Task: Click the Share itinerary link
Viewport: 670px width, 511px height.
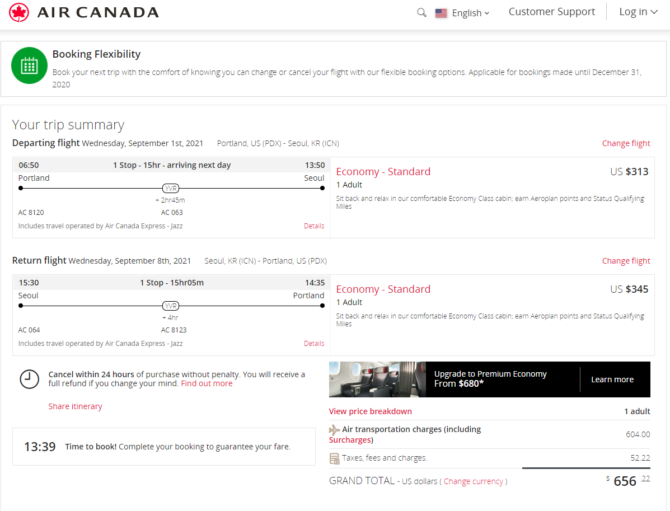Action: pos(75,406)
